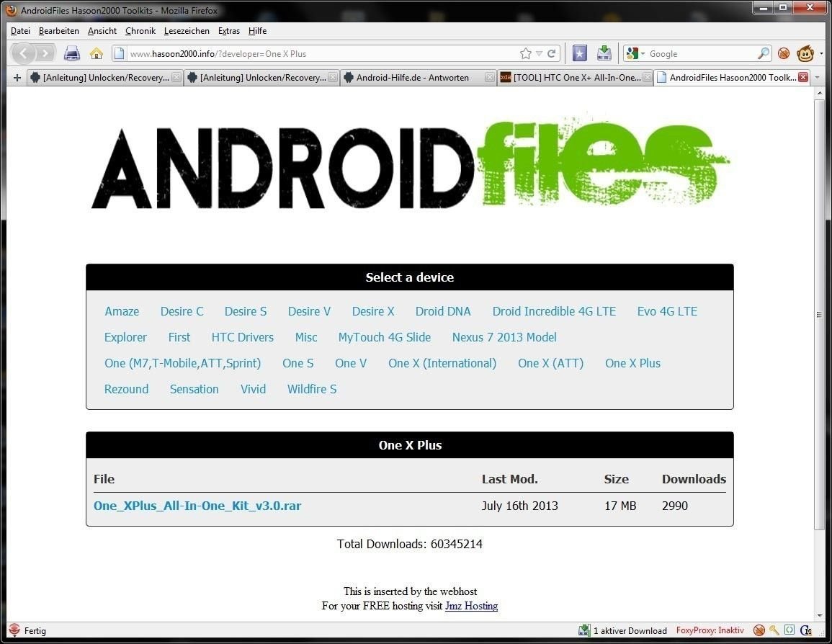The width and height of the screenshot is (832, 644).
Task: Expand the address bar history dropdown arrow
Action: click(539, 53)
